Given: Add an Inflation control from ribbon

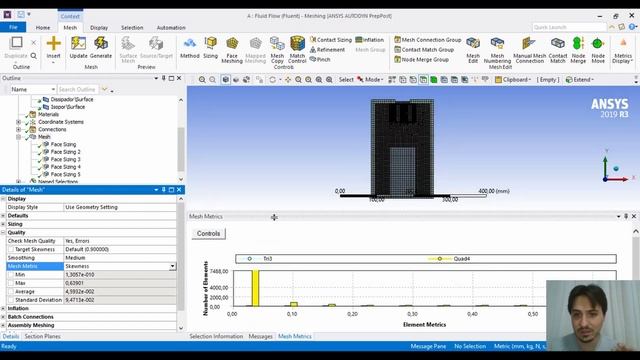Looking at the screenshot, I should [370, 40].
